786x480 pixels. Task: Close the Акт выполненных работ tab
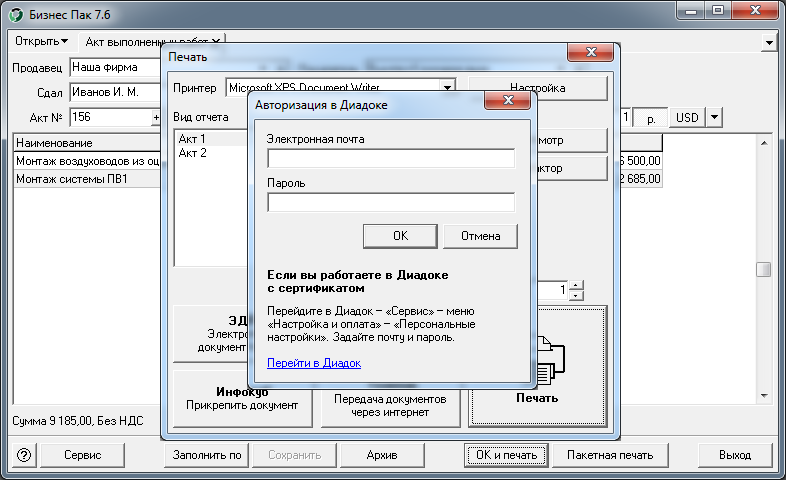pos(216,42)
